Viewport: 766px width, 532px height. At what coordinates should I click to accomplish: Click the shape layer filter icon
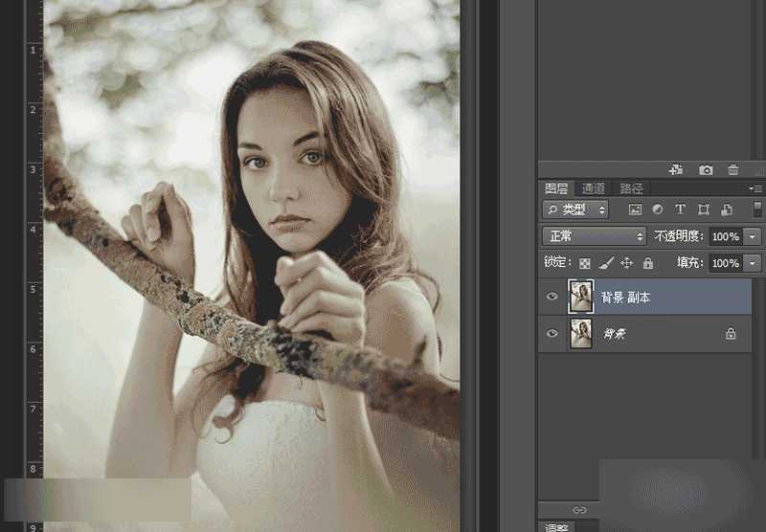pos(704,210)
